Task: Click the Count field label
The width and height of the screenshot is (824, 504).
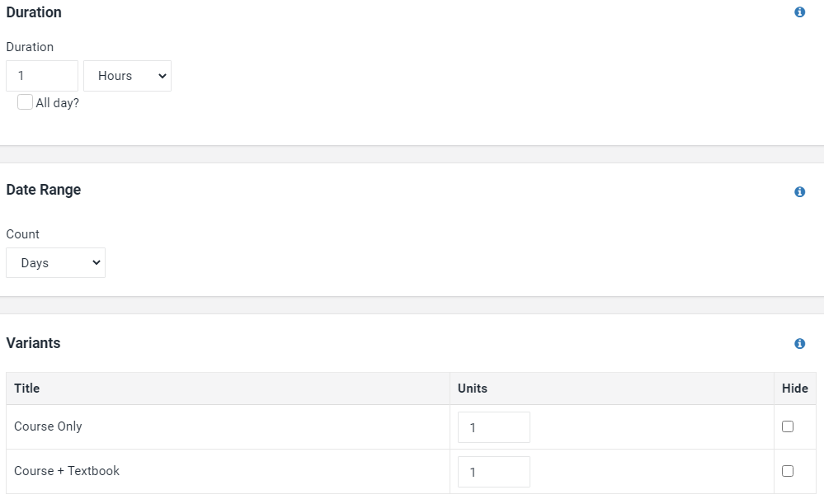Action: pos(22,234)
